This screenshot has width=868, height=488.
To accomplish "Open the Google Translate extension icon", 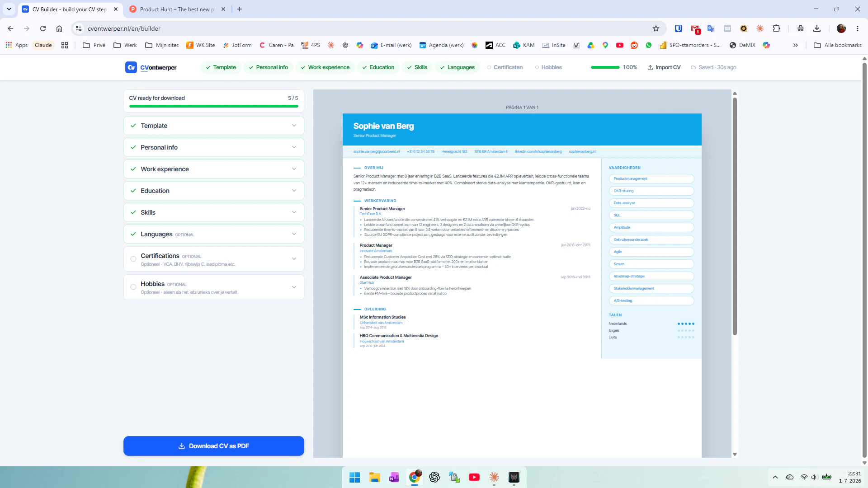I will [x=711, y=28].
